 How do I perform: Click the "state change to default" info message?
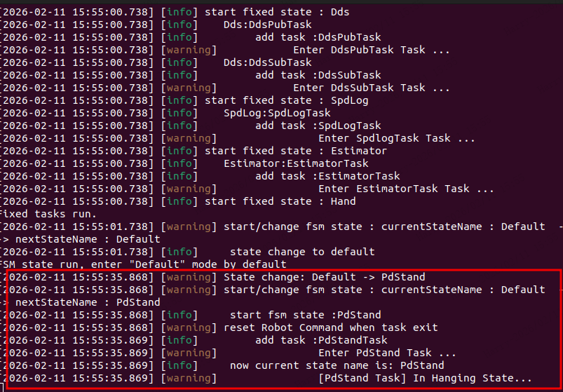click(302, 252)
